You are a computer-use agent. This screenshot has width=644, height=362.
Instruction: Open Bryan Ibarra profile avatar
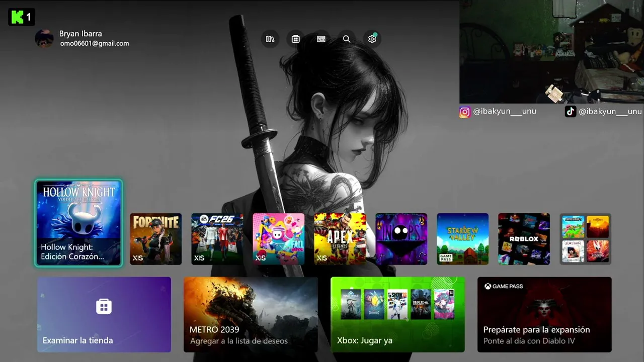coord(44,38)
